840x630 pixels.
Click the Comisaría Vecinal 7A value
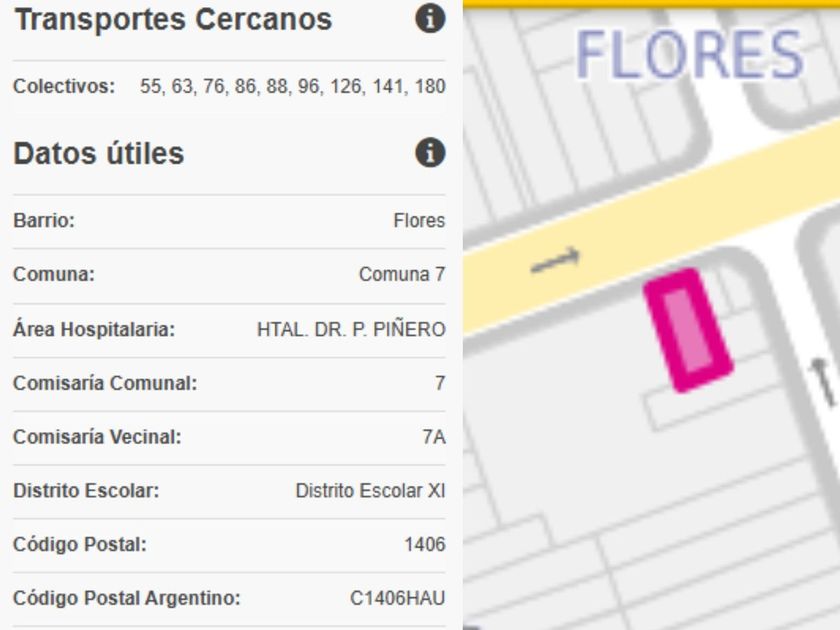pyautogui.click(x=434, y=437)
